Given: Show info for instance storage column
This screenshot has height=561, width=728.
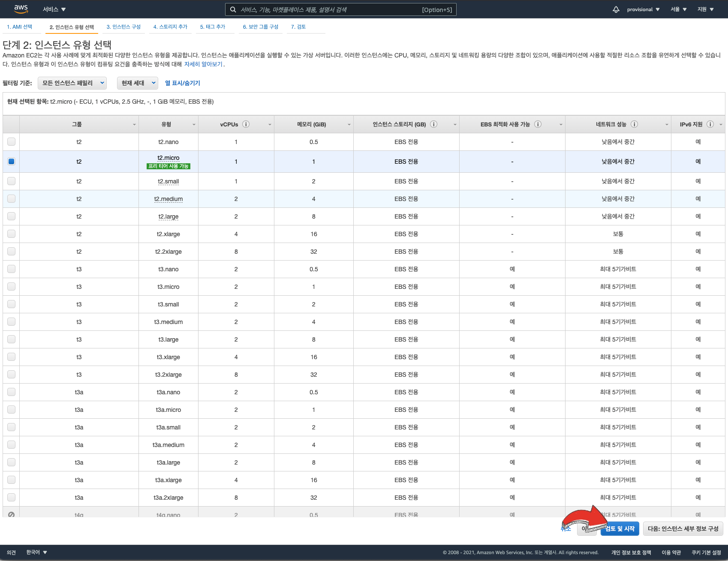Looking at the screenshot, I should [433, 124].
